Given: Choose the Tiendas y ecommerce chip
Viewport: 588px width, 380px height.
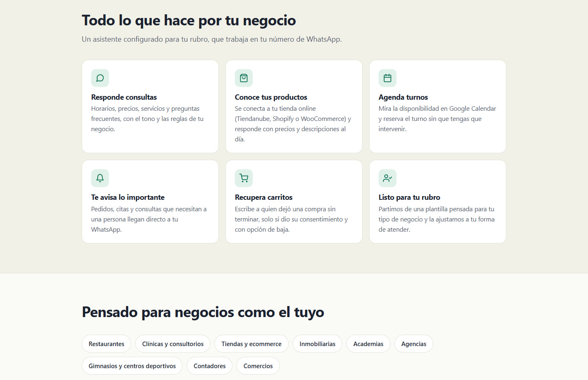Looking at the screenshot, I should (x=252, y=344).
